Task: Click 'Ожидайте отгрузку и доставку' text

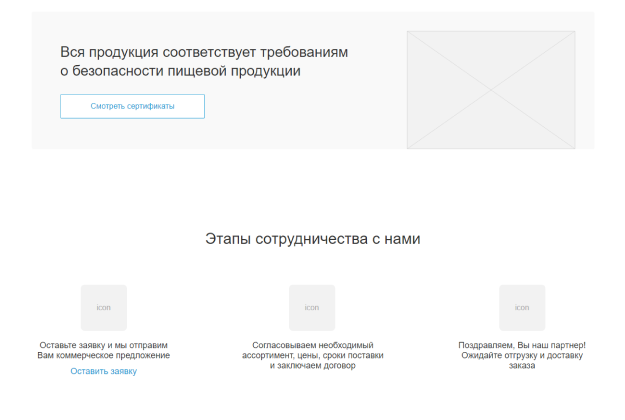Action: [x=521, y=355]
